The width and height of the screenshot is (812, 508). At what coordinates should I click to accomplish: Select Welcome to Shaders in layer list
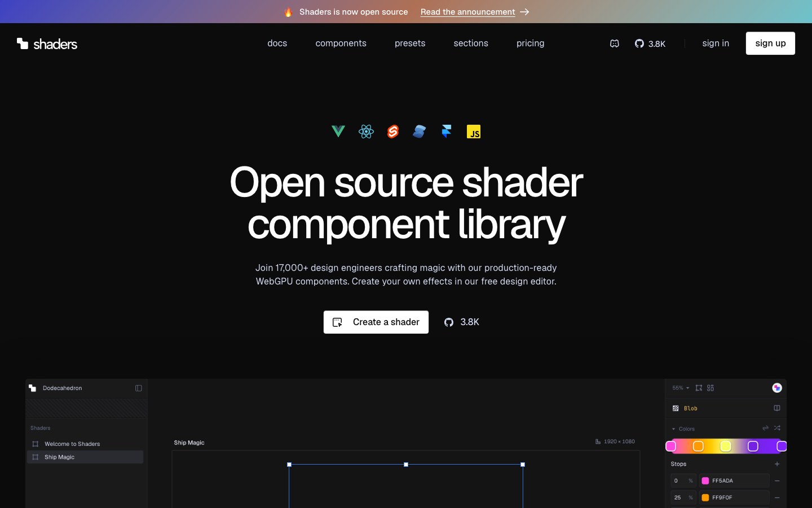tap(85, 444)
